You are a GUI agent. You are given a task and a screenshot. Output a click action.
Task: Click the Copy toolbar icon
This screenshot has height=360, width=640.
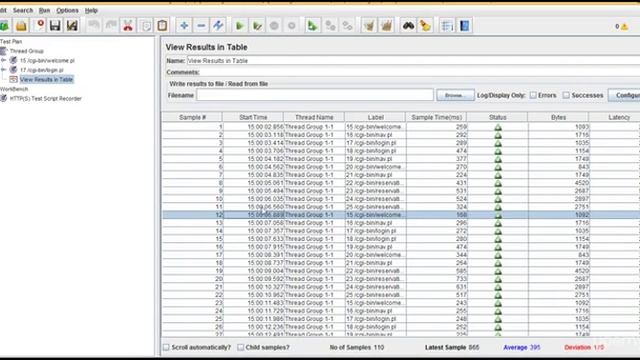tap(146, 26)
